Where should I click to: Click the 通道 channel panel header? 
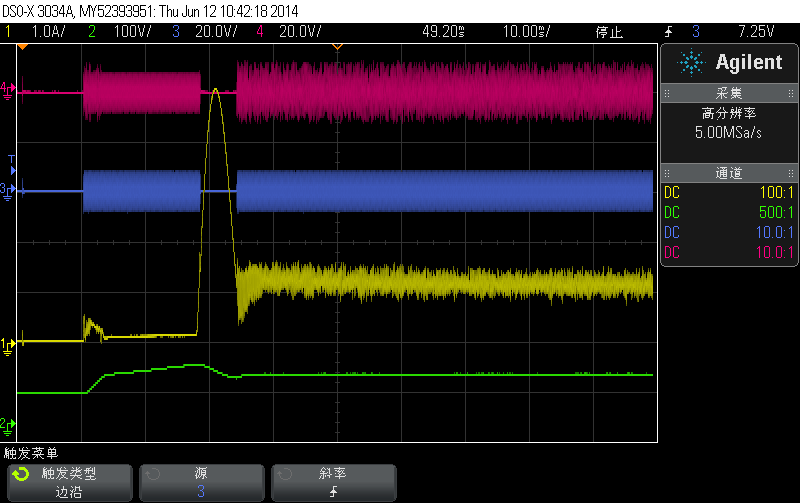click(x=729, y=173)
